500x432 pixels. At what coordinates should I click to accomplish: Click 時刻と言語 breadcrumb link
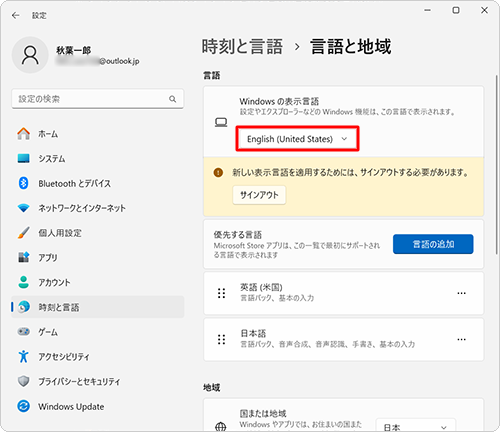point(242,46)
